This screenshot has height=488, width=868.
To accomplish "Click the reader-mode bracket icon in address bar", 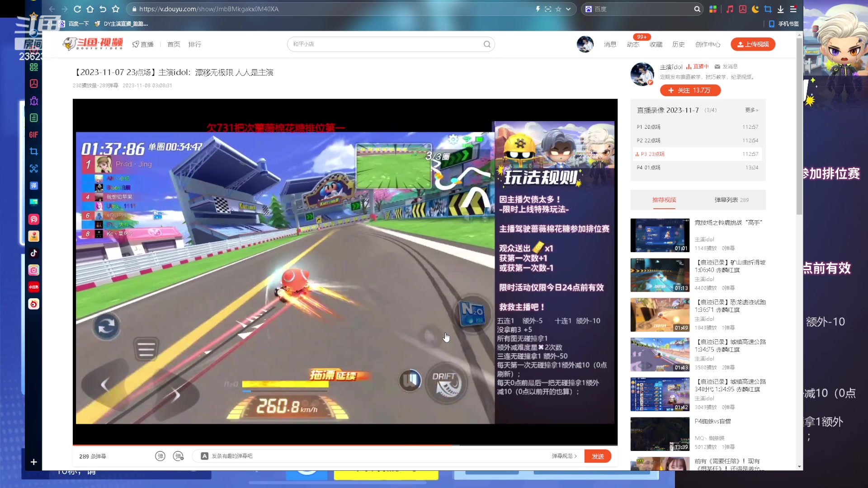I will pyautogui.click(x=548, y=9).
